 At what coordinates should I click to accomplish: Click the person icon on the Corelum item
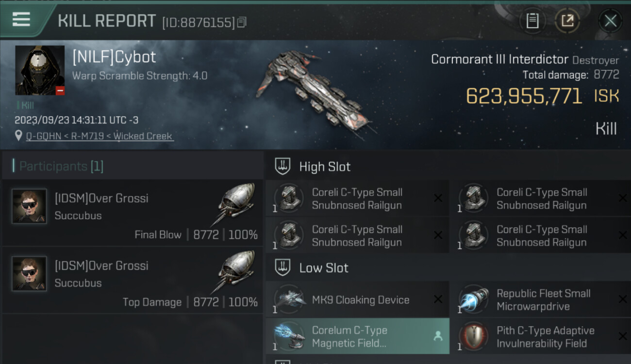[x=438, y=336]
